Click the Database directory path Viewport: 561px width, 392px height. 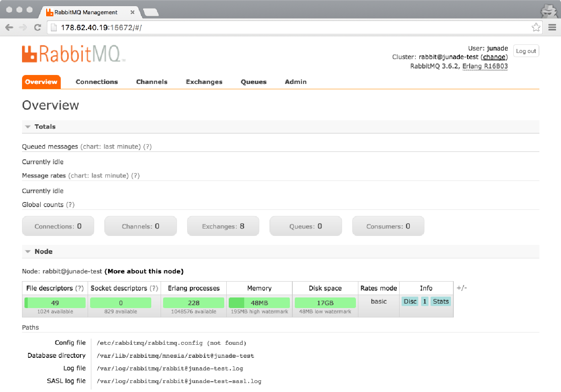175,356
